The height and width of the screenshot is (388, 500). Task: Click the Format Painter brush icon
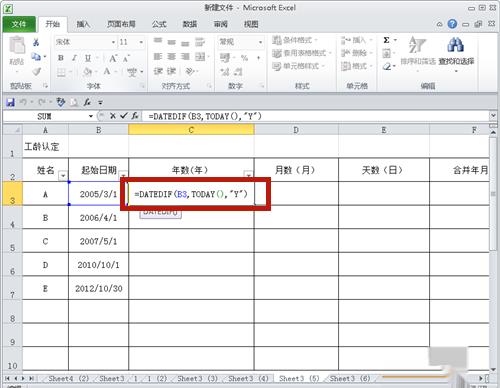36,71
